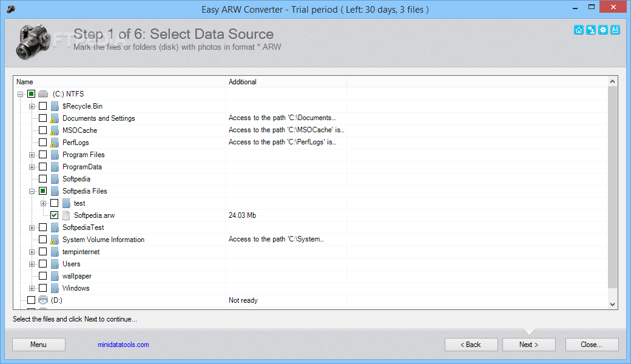The image size is (631, 364).
Task: Maximize the Easy ARW Converter window
Action: point(591,7)
